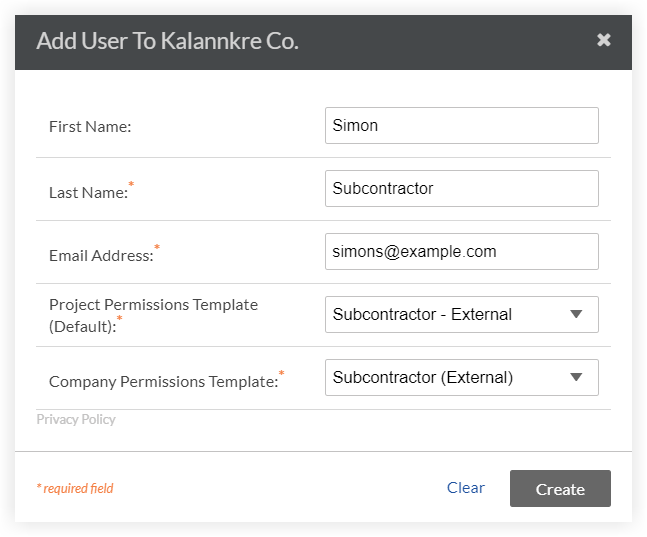Click the Clear link

coord(466,488)
